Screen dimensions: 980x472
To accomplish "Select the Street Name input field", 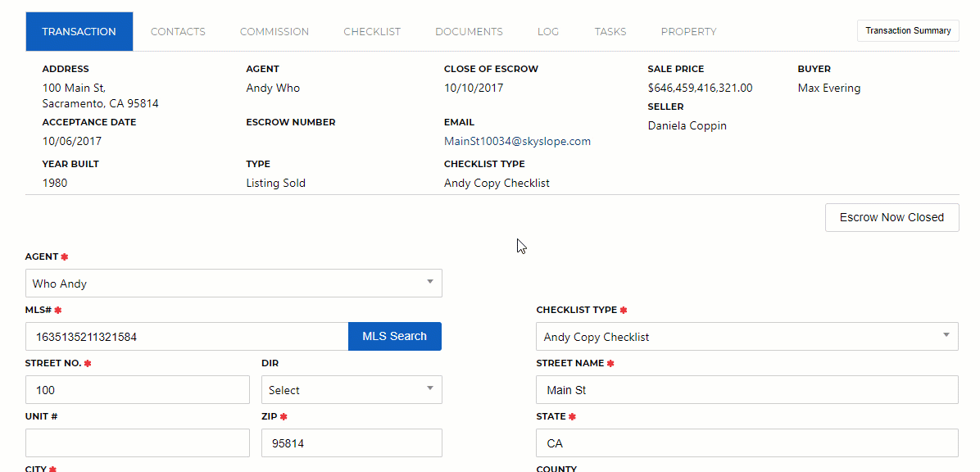I will [746, 389].
